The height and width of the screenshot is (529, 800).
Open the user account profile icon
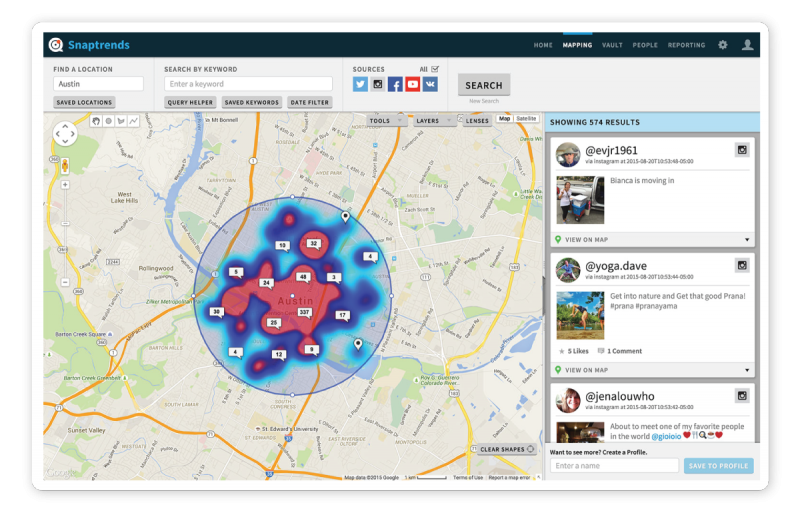coord(747,45)
